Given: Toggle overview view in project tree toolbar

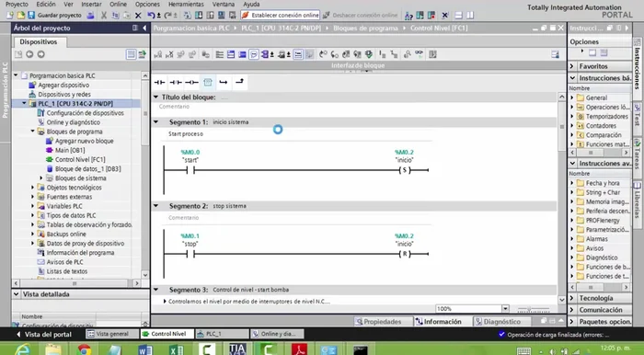Looking at the screenshot, I should (131, 54).
